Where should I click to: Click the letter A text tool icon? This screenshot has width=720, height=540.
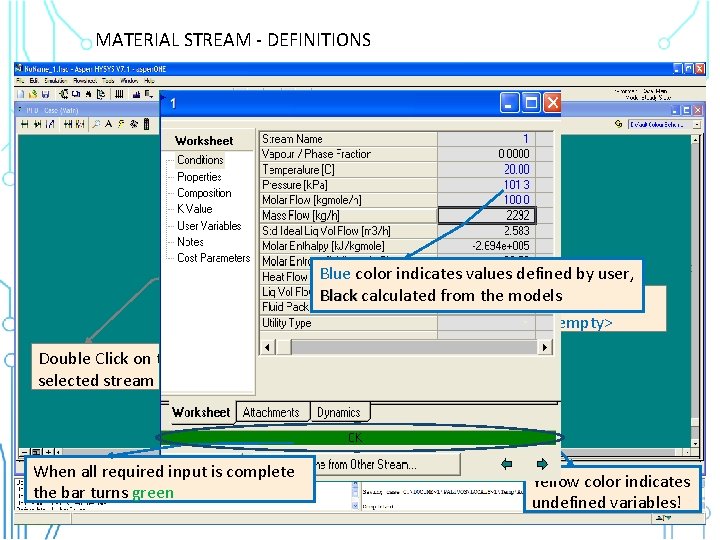coord(108,124)
